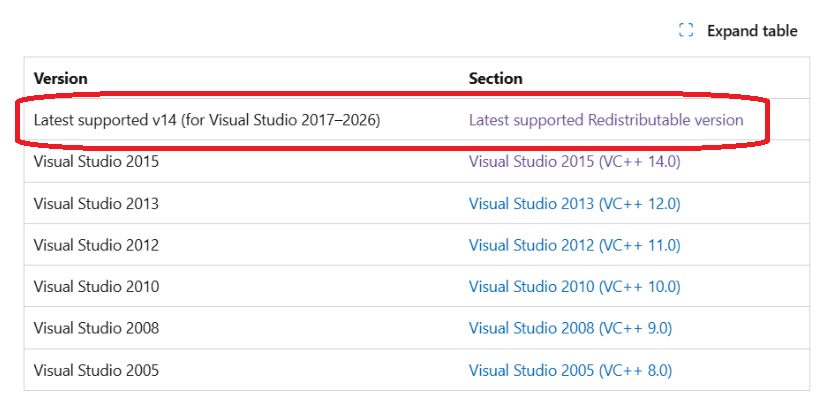
Task: Click the 'Visual Studio 2015' version cell
Action: (x=96, y=161)
